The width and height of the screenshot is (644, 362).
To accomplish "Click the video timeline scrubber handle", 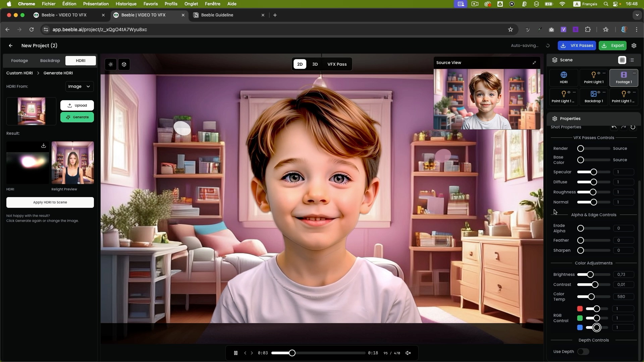I will click(x=292, y=353).
